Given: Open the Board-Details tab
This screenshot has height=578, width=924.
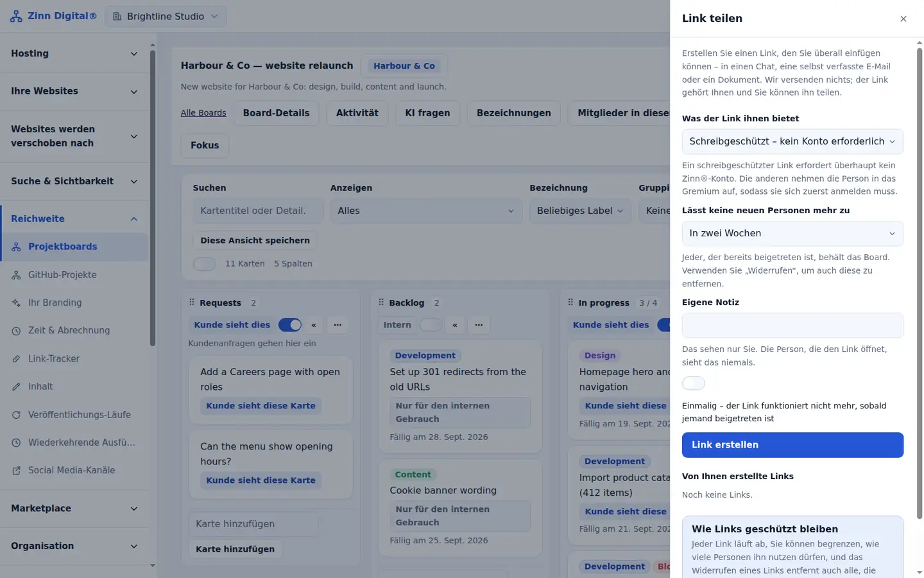Looking at the screenshot, I should [276, 113].
